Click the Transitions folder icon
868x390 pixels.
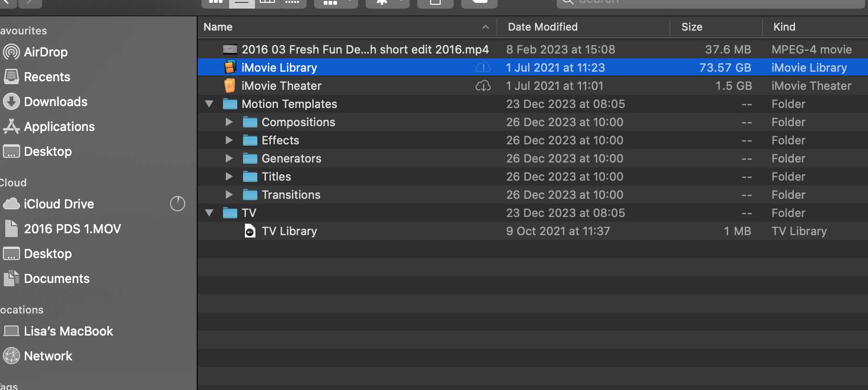pos(250,195)
